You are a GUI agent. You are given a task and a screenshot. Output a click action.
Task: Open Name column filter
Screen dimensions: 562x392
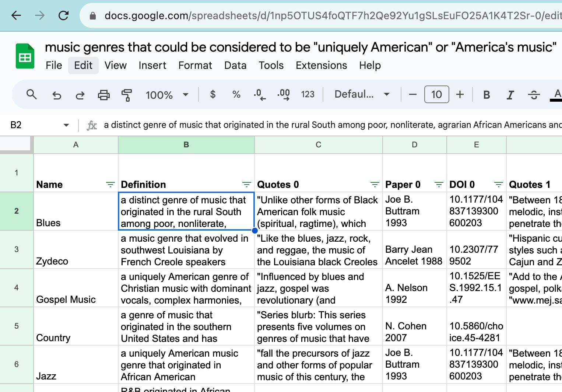pyautogui.click(x=110, y=185)
